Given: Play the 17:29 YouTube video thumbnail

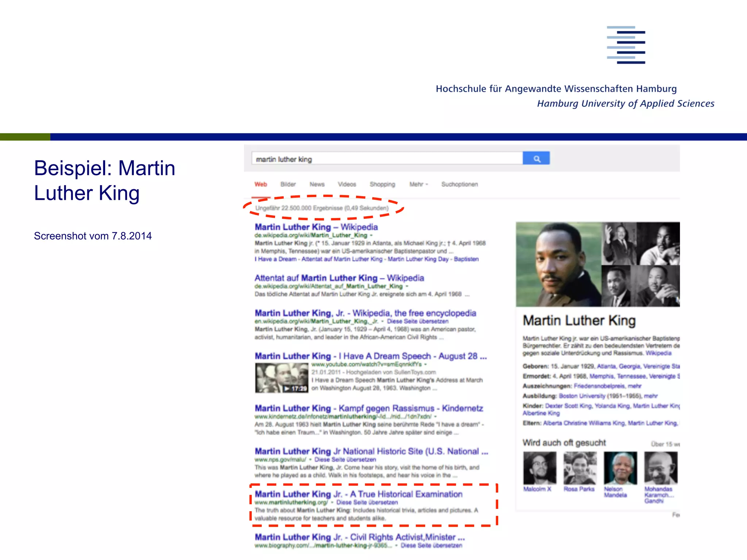Looking at the screenshot, I should 281,378.
